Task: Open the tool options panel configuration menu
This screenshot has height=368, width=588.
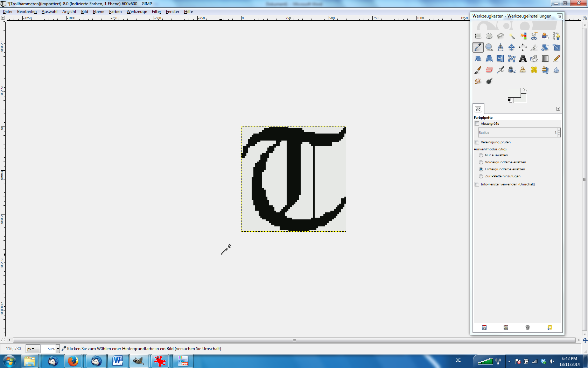Action: point(558,109)
